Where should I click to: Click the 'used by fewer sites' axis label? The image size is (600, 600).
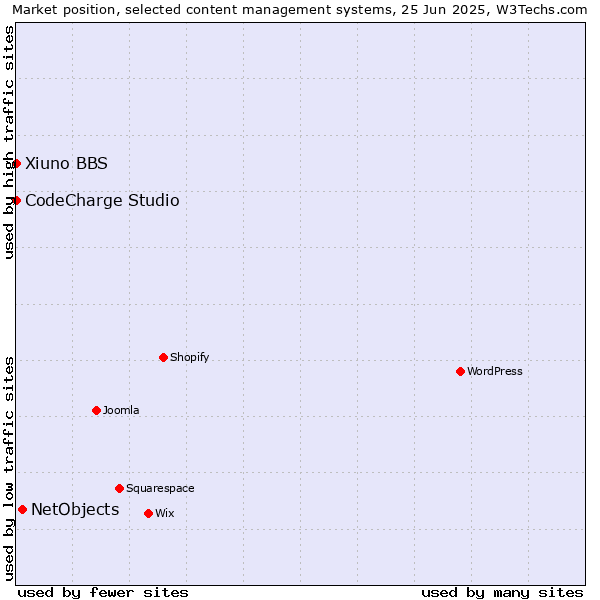[103, 593]
